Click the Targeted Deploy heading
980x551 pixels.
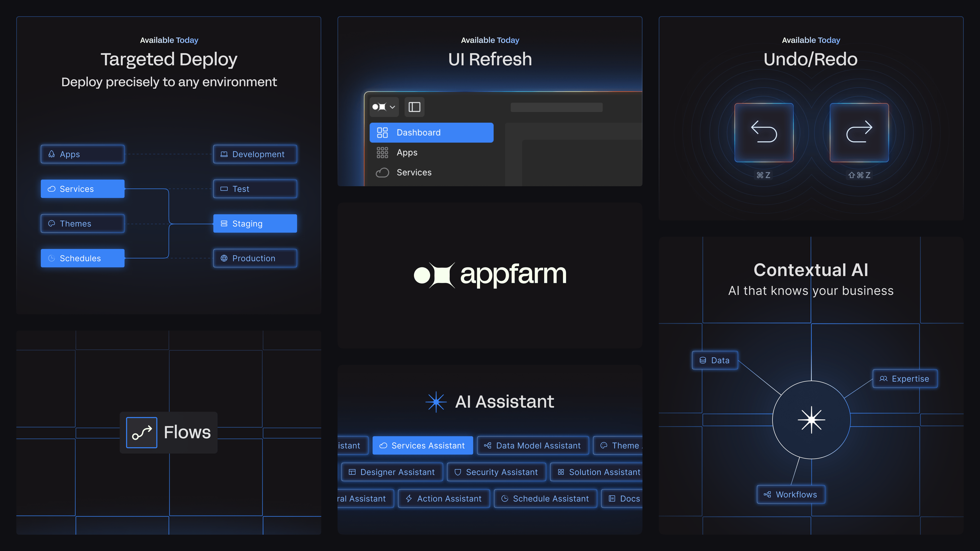point(169,60)
